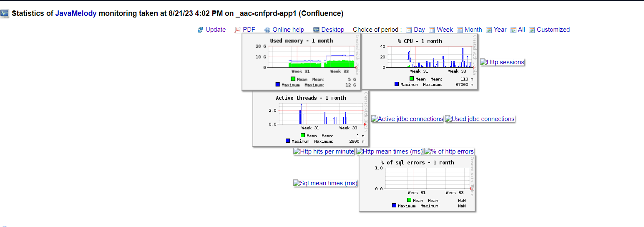Switch period to Week
Image resolution: width=644 pixels, height=227 pixels.
(445, 30)
